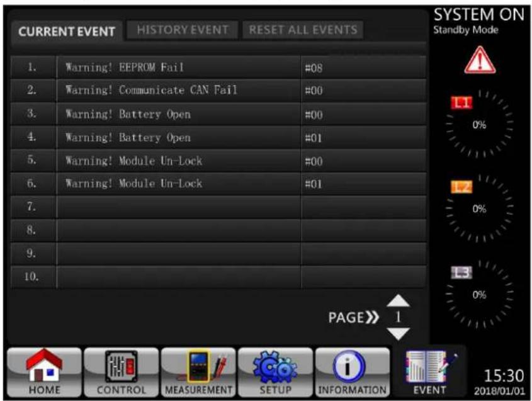Click the 15:30 clock display

[504, 376]
